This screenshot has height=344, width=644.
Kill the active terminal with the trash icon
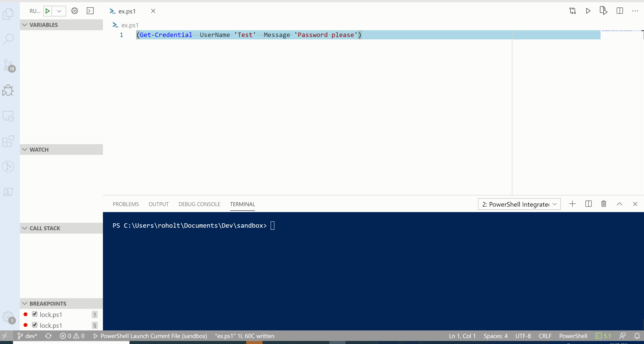click(x=603, y=204)
